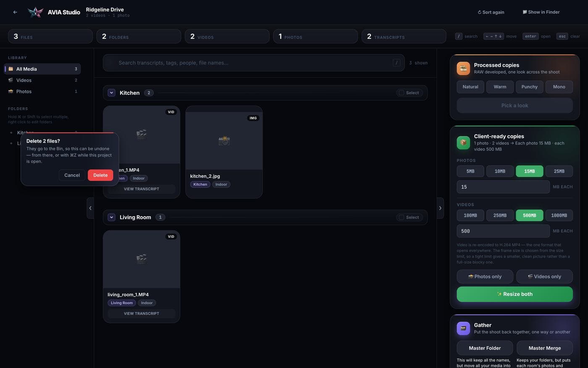The width and height of the screenshot is (588, 368).
Task: Click Show in Finder
Action: [541, 12]
